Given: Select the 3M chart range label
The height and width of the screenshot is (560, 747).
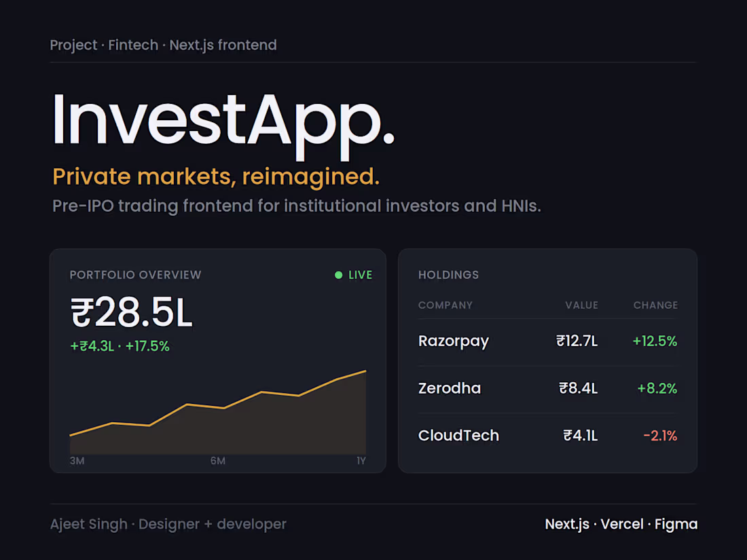Looking at the screenshot, I should 77,460.
